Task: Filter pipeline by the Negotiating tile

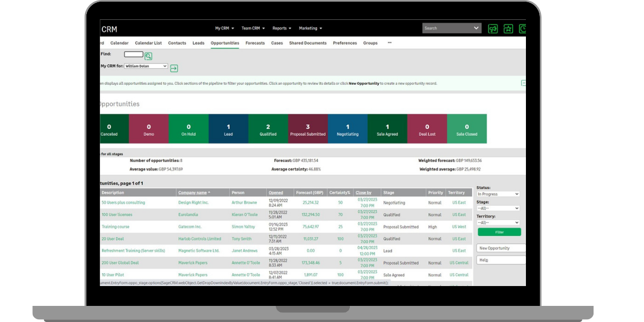Action: (347, 129)
